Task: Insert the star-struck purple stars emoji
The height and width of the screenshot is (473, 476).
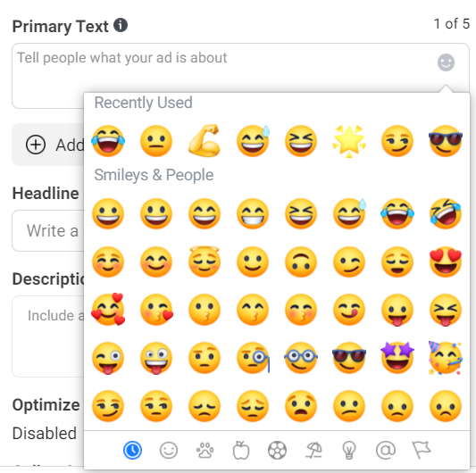Action: click(397, 358)
